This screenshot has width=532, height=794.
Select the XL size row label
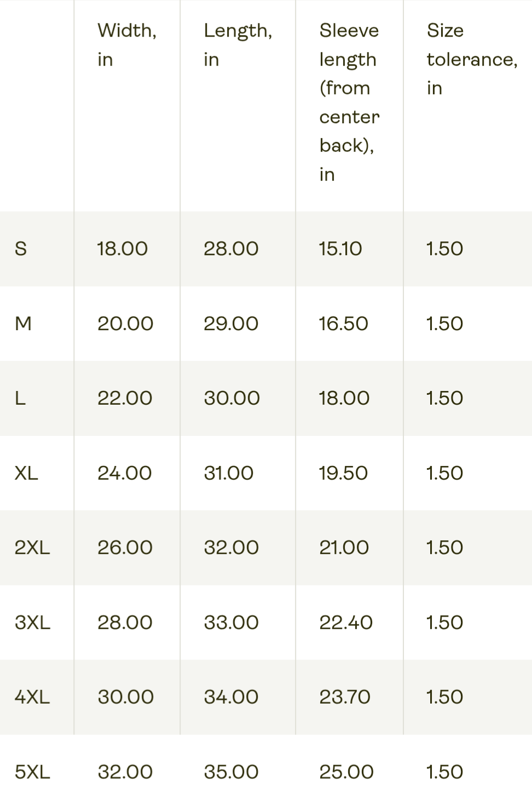(26, 473)
